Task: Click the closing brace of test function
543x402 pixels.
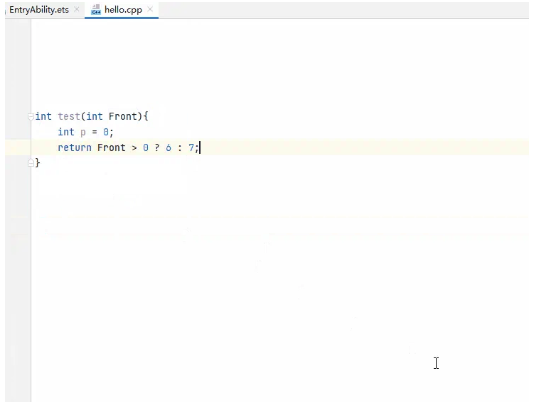Action: [37, 162]
